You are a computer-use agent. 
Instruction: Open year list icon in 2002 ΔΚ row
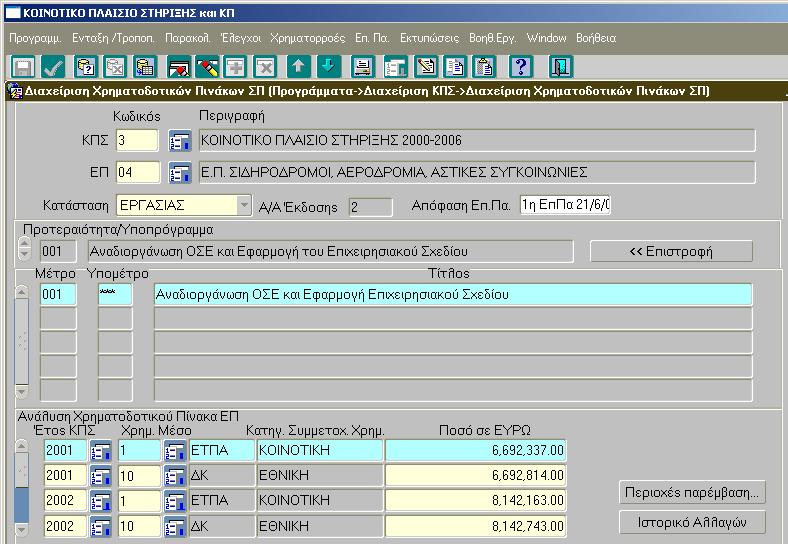101,527
